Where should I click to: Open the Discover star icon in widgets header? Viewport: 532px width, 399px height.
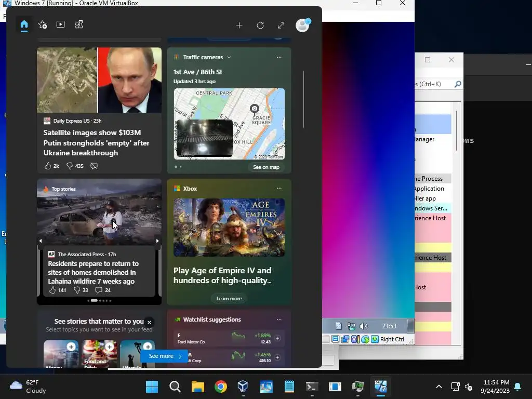[43, 24]
